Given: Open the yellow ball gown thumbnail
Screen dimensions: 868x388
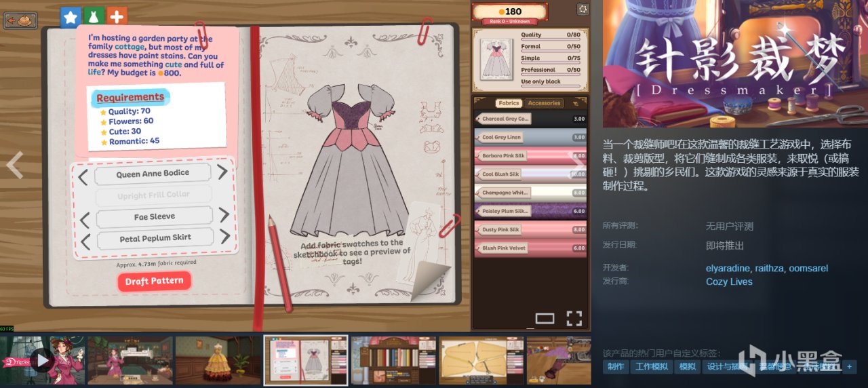Looking at the screenshot, I should tap(218, 360).
